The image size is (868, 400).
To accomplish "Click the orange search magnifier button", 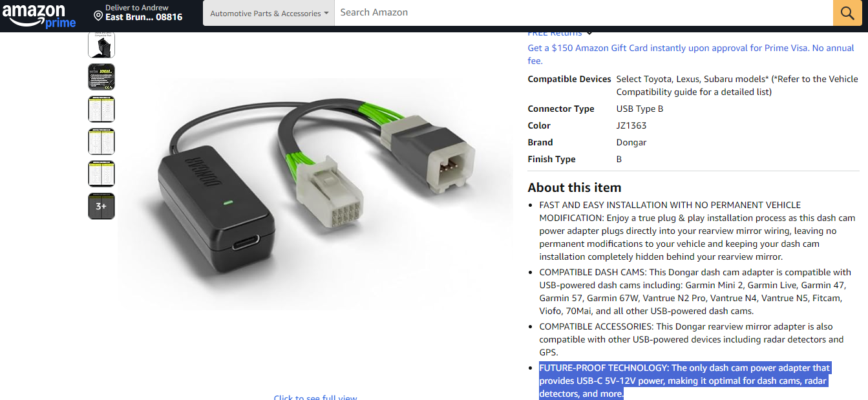I will [x=848, y=13].
